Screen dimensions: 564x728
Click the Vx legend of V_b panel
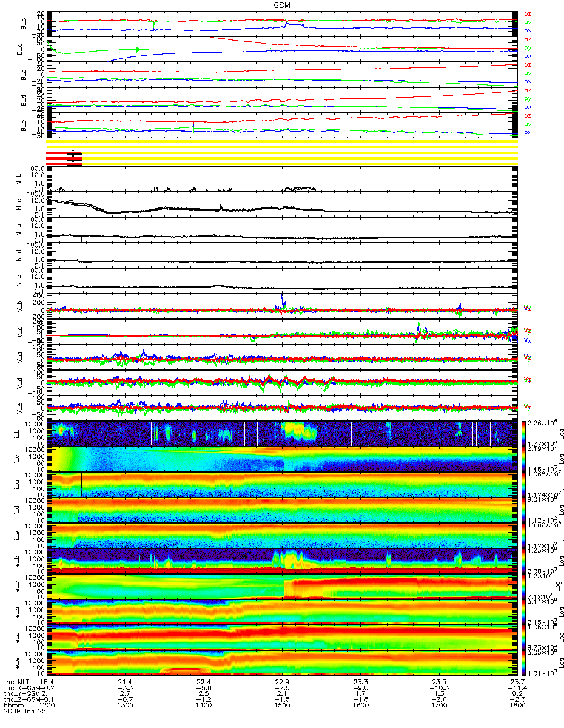528,308
